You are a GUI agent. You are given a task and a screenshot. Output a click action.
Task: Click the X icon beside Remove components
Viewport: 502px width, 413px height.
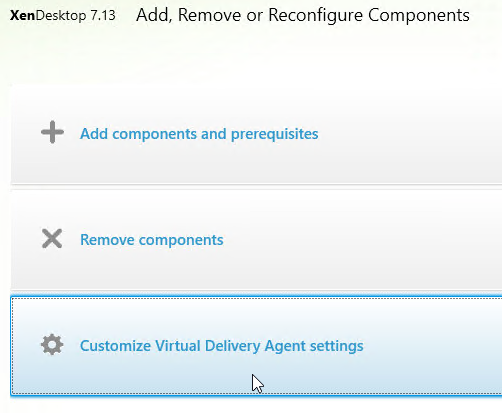click(x=52, y=239)
